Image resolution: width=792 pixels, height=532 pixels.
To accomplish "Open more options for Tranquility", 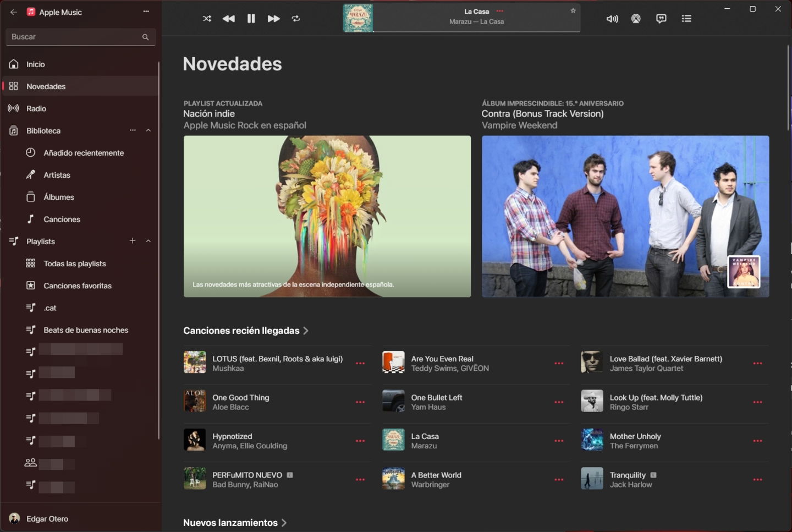I will 757,480.
